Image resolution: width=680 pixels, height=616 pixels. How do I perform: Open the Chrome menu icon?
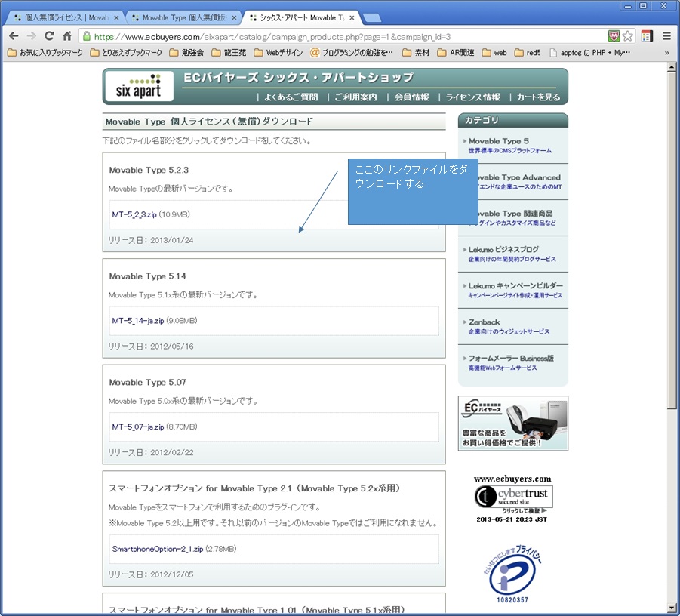pos(667,36)
